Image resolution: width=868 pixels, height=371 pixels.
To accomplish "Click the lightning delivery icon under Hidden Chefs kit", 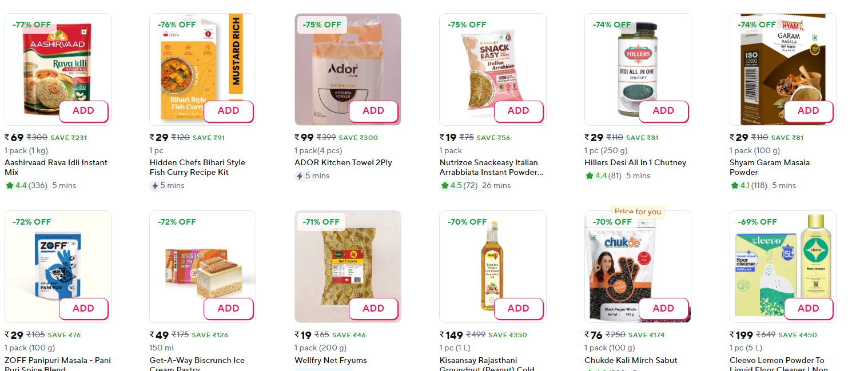I will (154, 185).
